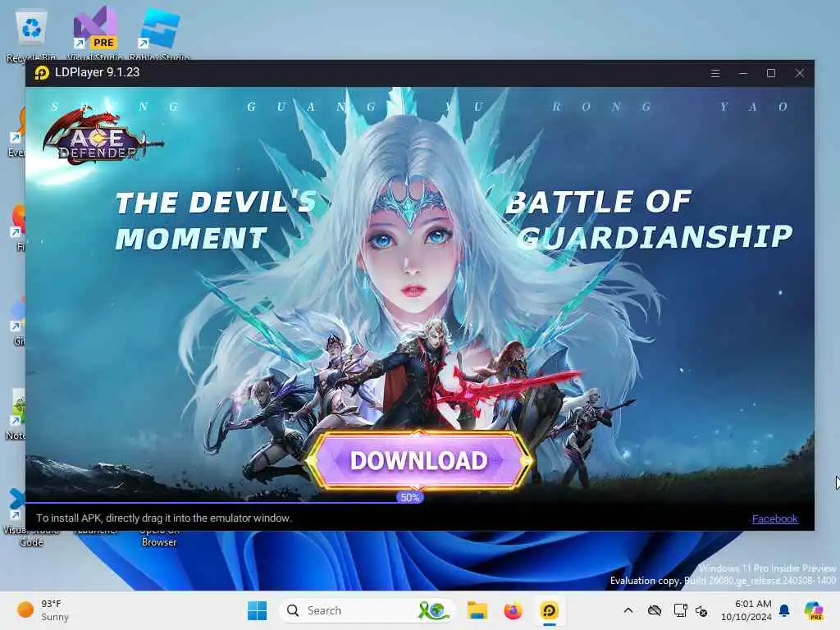The width and height of the screenshot is (840, 630).
Task: Maximize the LDPlayer window
Action: coord(771,73)
